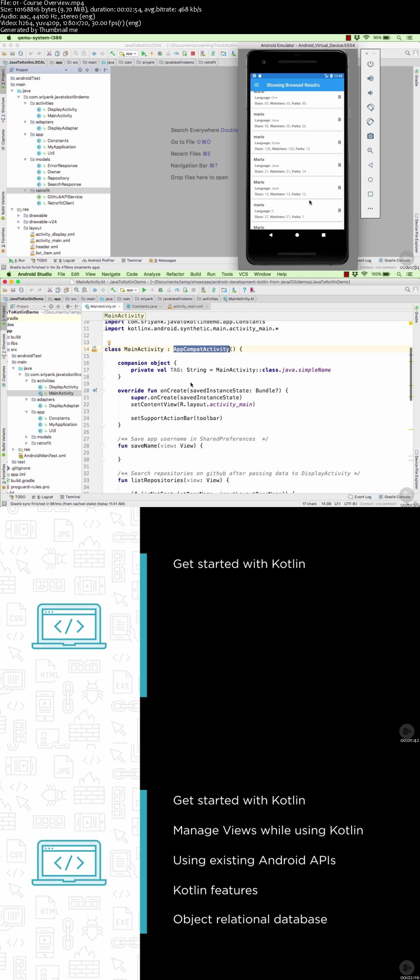Open Event Log in JavaToKotlinDemo status area
This screenshot has height=980, width=420.
click(360, 497)
